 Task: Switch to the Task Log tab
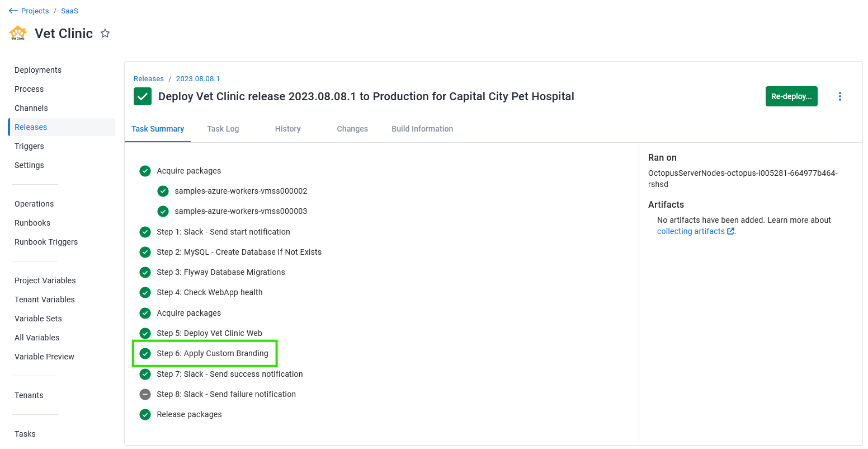223,129
